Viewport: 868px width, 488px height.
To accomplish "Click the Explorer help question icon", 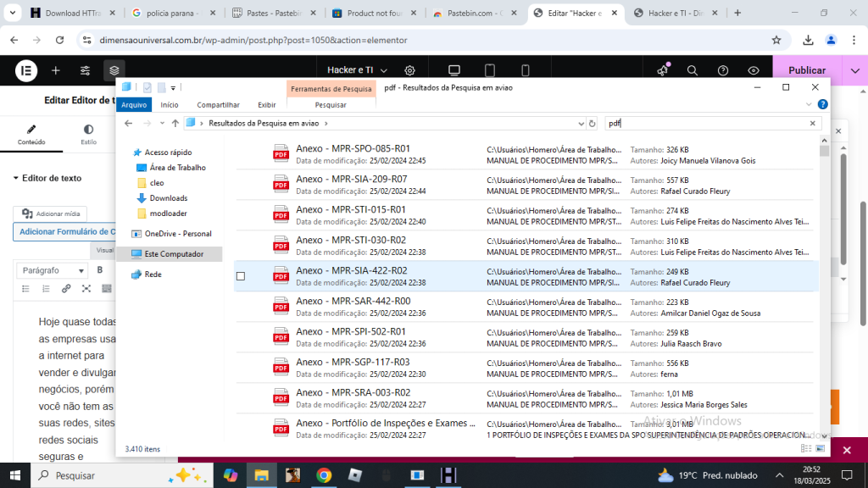I will click(822, 104).
